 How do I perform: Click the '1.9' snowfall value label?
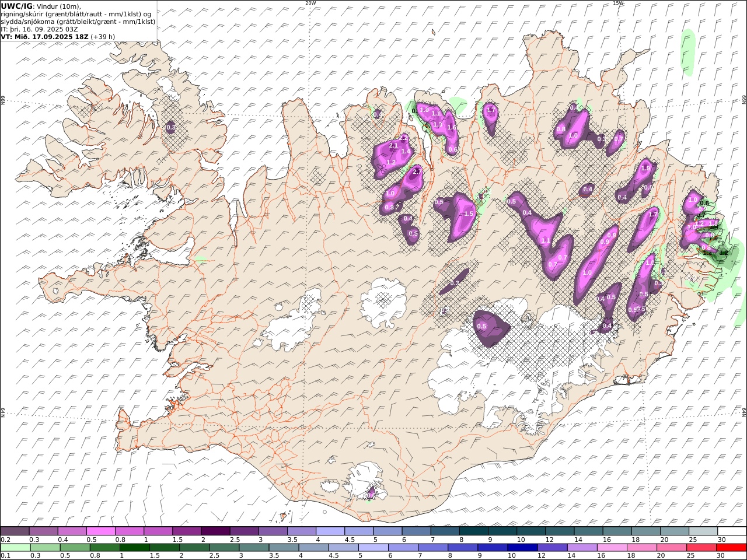(645, 168)
